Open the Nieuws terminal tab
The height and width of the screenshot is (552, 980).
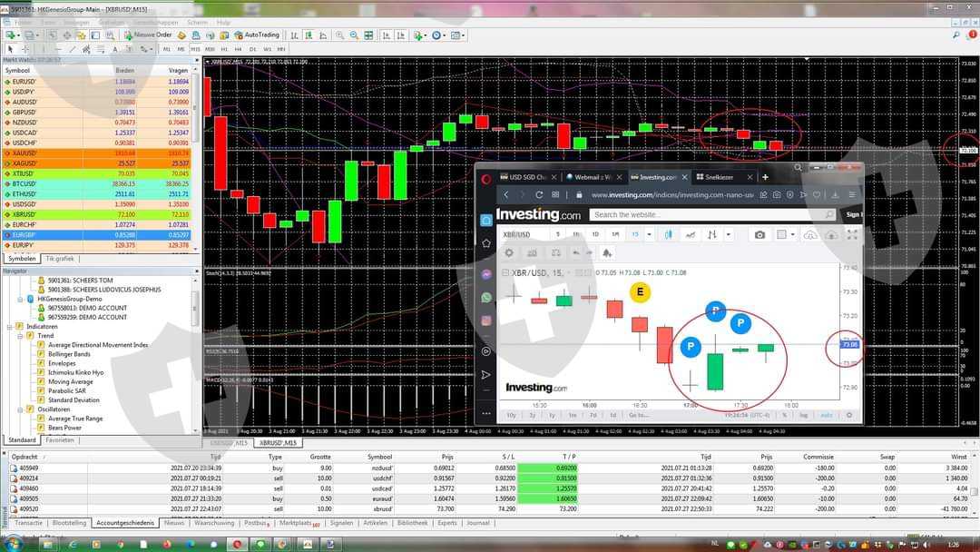[174, 523]
